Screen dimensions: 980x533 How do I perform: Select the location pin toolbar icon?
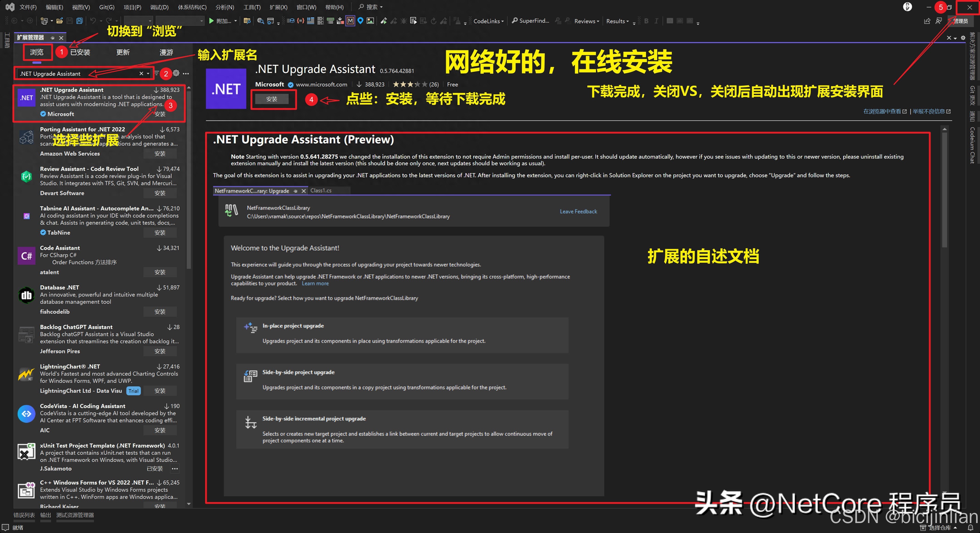[x=360, y=21]
